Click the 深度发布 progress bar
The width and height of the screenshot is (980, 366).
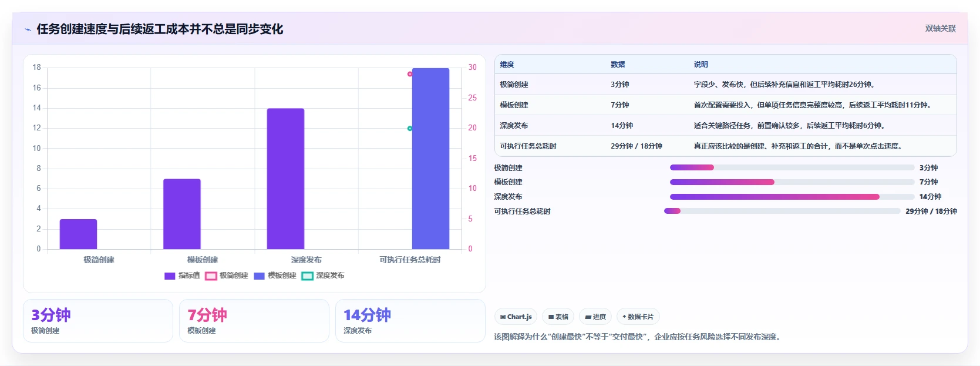(792, 197)
